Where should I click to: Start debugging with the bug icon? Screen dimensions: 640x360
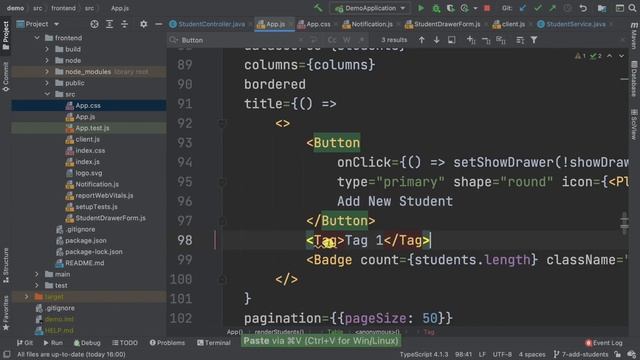coord(436,8)
